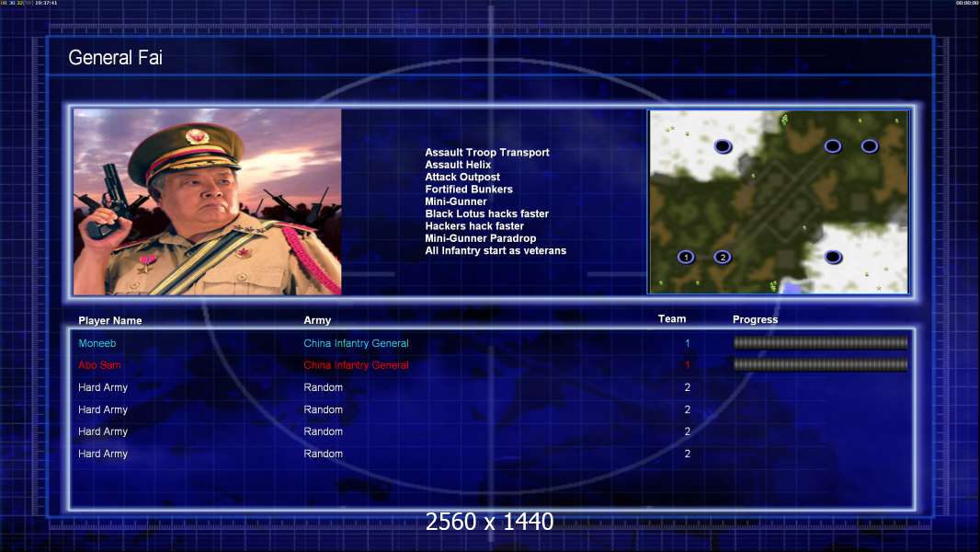This screenshot has width=980, height=552.
Task: Select player name Moneeb
Action: pyautogui.click(x=97, y=343)
